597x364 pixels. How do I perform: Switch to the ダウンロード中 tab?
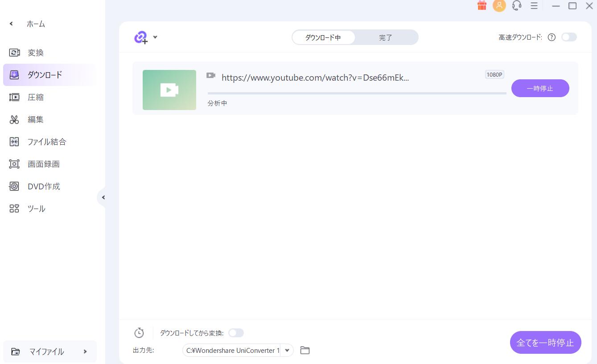point(323,37)
